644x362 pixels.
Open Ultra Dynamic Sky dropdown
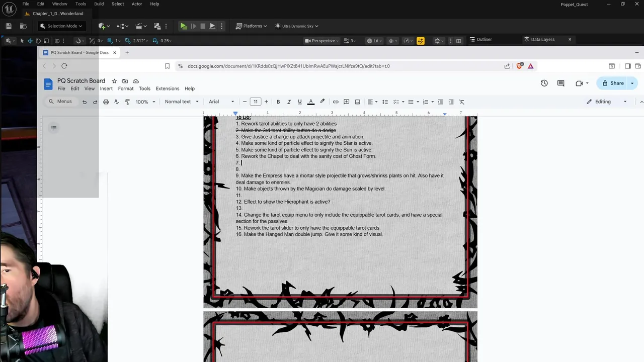(296, 26)
